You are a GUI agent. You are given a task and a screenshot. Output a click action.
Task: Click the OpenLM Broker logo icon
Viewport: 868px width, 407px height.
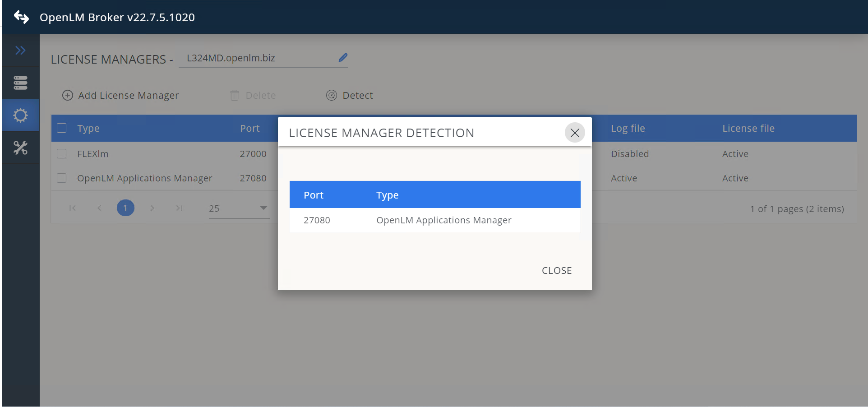pos(21,17)
